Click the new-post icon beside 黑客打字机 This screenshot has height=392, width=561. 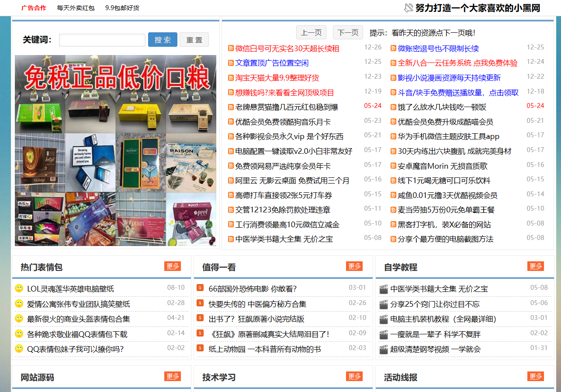pyautogui.click(x=393, y=225)
